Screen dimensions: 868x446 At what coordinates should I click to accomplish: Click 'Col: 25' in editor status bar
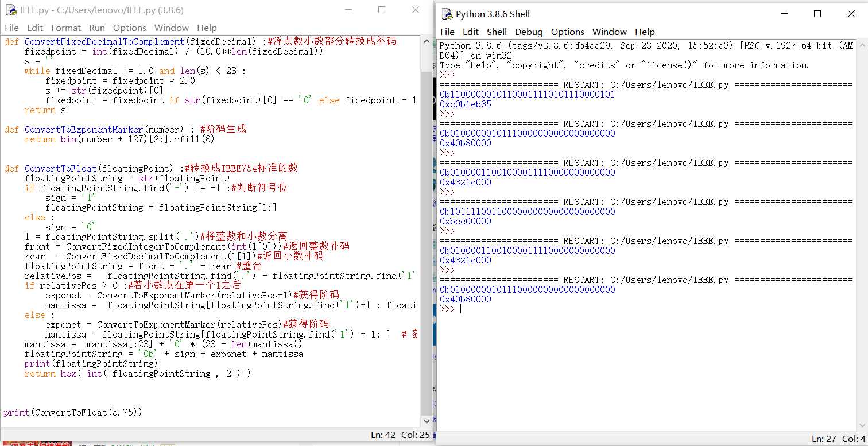coord(416,435)
